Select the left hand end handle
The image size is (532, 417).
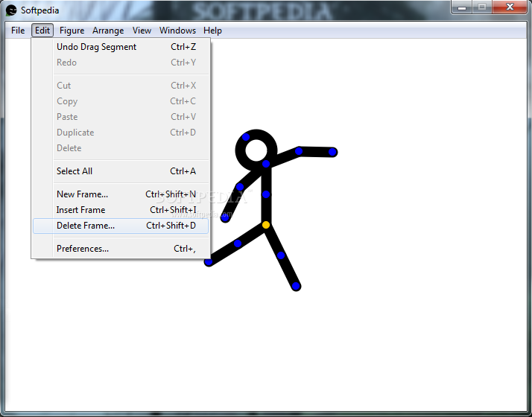pyautogui.click(x=225, y=218)
